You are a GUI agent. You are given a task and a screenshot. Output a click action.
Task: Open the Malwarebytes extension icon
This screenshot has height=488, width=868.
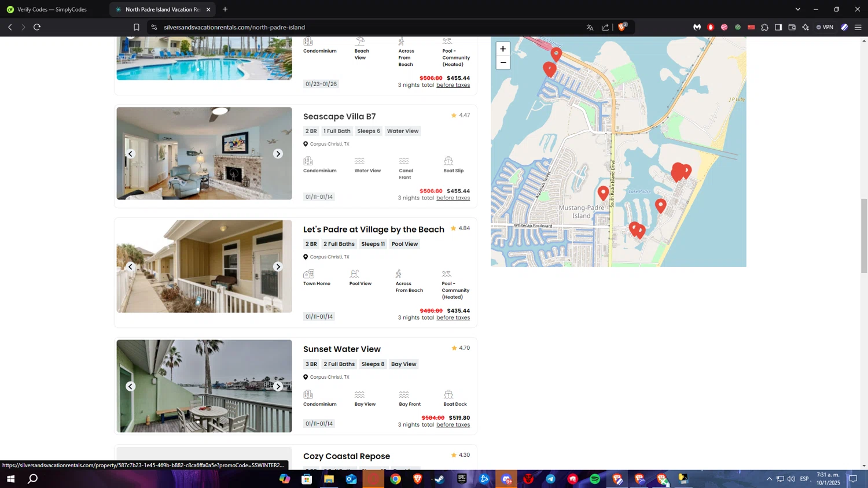[x=697, y=27]
